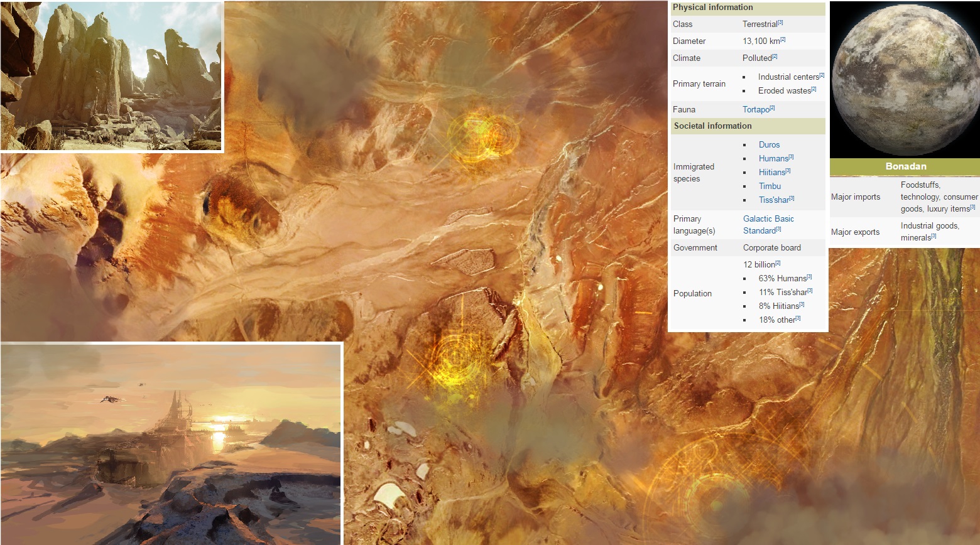Image resolution: width=980 pixels, height=545 pixels.
Task: Click the Bonadan title banner
Action: [905, 166]
